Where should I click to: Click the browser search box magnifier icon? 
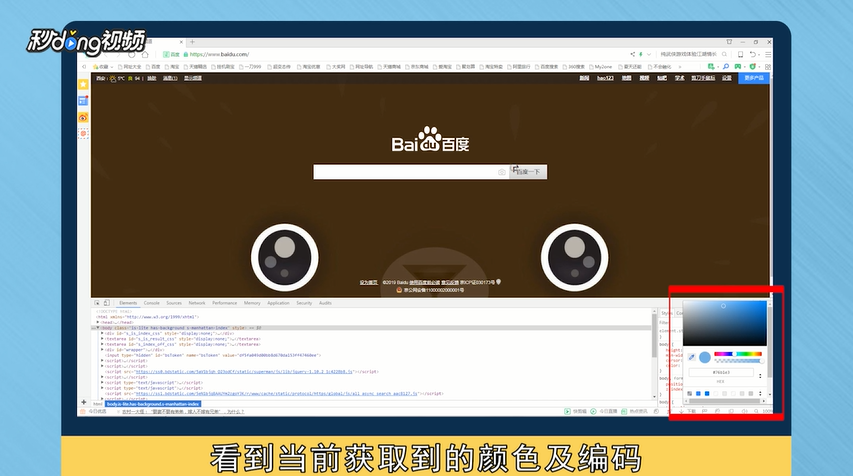724,54
